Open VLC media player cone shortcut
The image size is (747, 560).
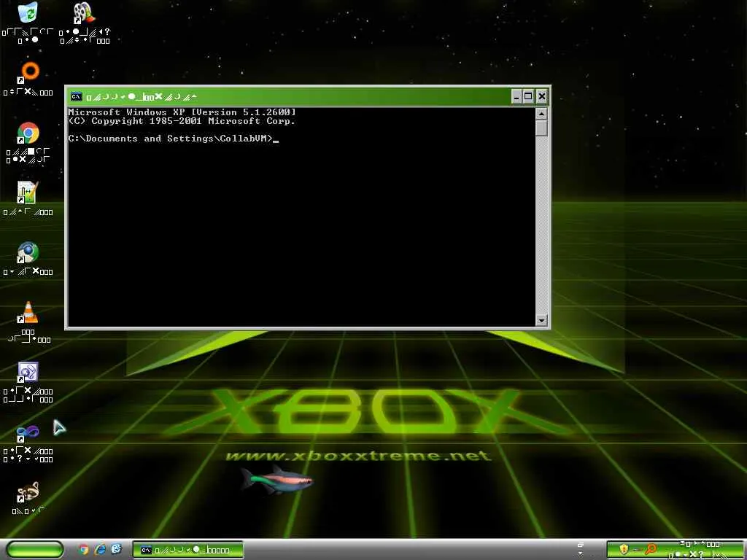point(28,312)
